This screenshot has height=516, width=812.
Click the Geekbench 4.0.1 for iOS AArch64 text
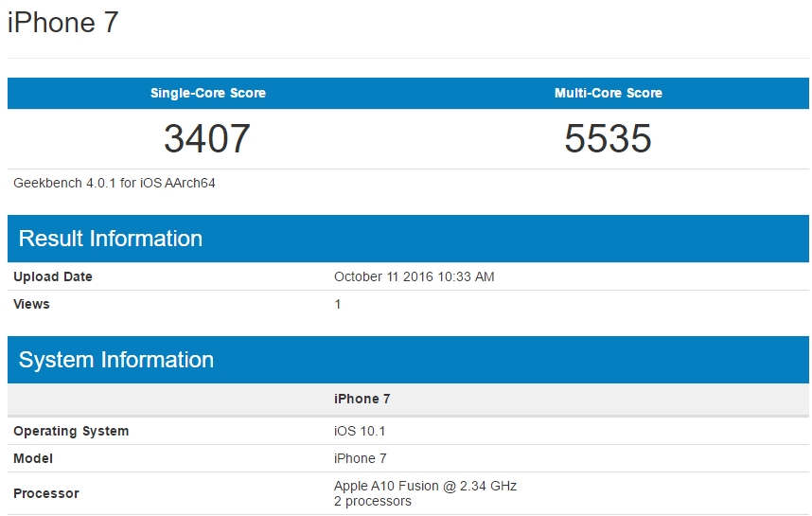coord(114,183)
